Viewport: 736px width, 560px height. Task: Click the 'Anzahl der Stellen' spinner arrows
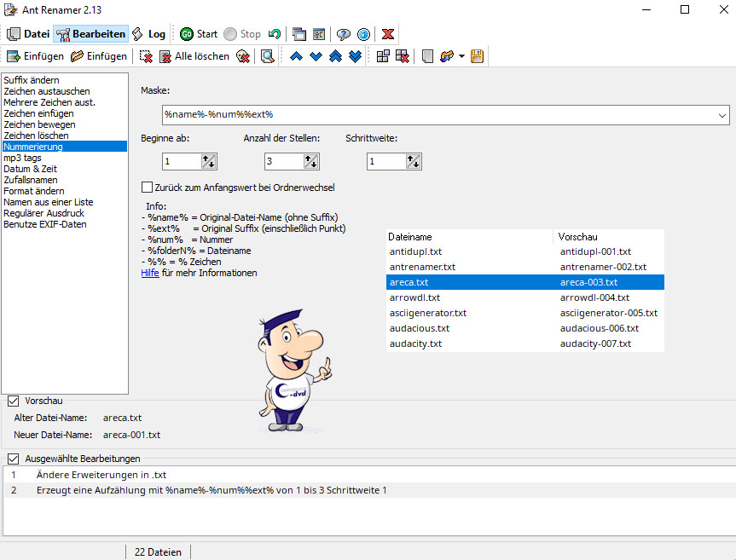coord(310,161)
